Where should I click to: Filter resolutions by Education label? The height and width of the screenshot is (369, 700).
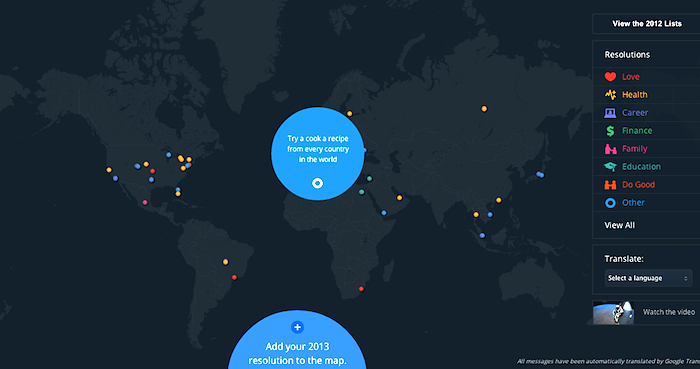tap(642, 167)
